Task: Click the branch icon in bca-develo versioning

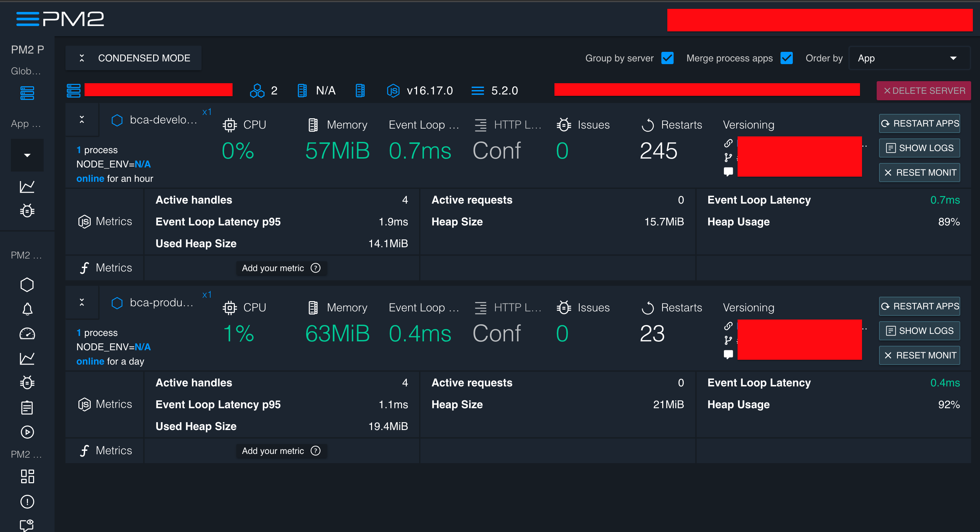Action: point(728,158)
